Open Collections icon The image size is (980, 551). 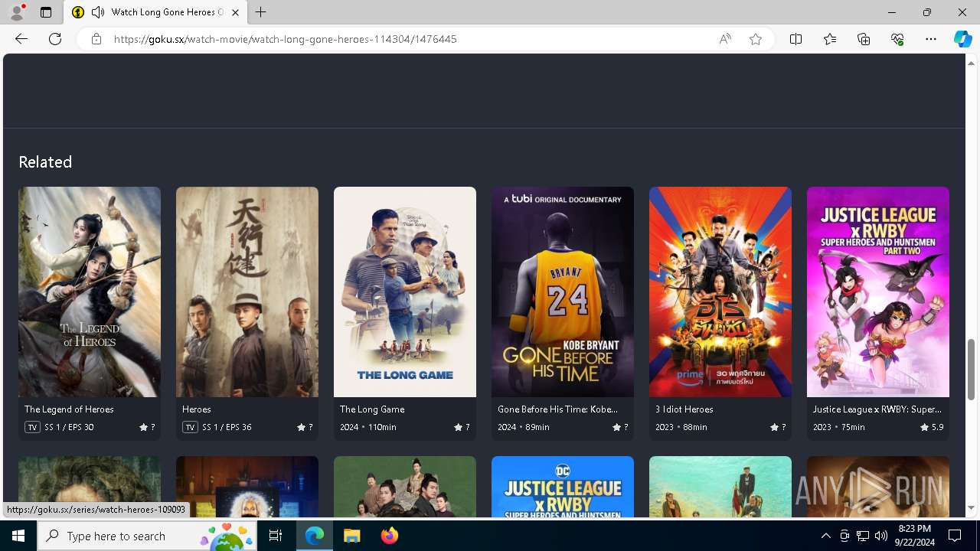coord(864,39)
